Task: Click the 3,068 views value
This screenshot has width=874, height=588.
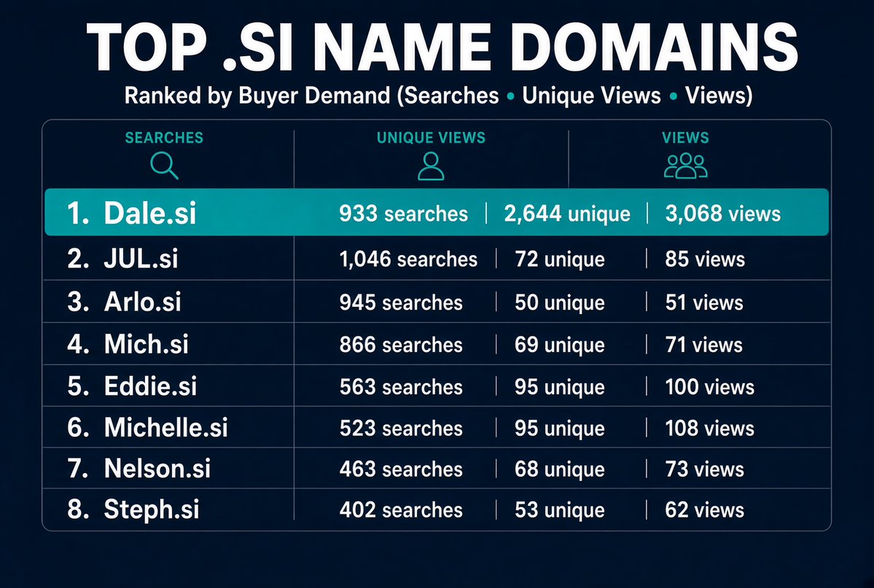Action: click(x=723, y=213)
